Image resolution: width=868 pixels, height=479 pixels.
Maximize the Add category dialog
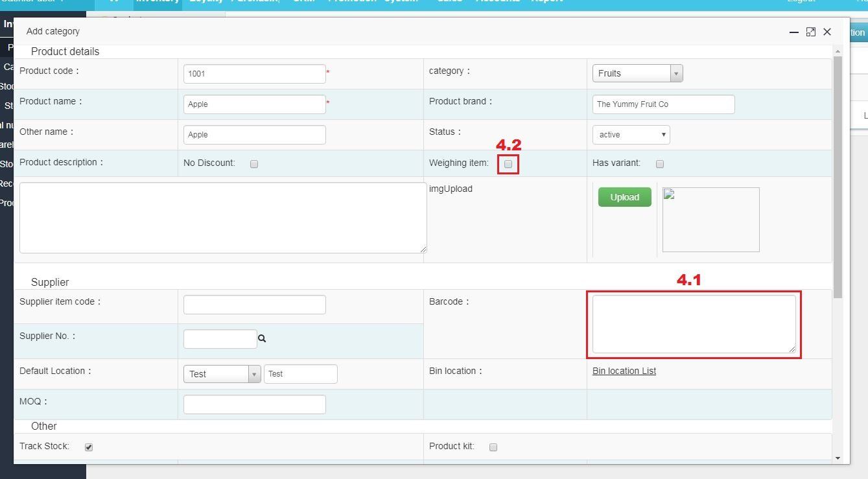(x=810, y=32)
